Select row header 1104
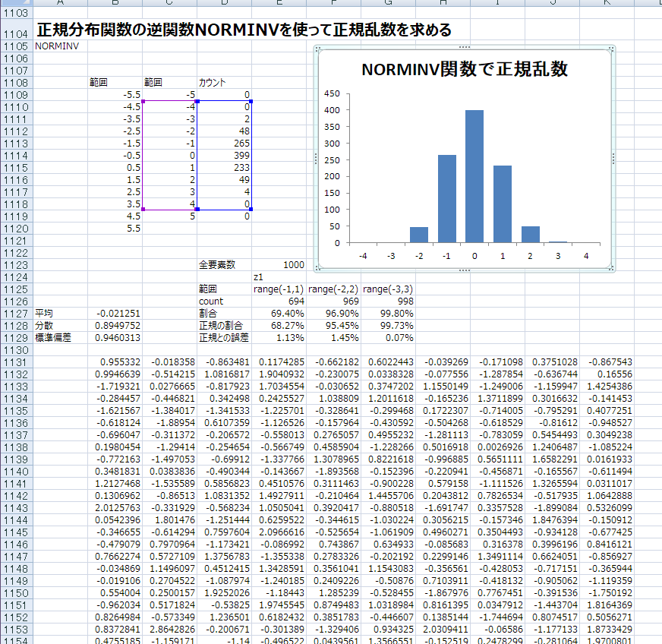Screen dimensions: 662x644 point(16,30)
